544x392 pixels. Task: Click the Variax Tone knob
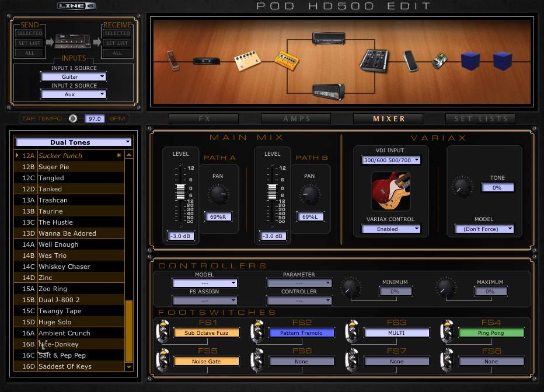[x=462, y=187]
